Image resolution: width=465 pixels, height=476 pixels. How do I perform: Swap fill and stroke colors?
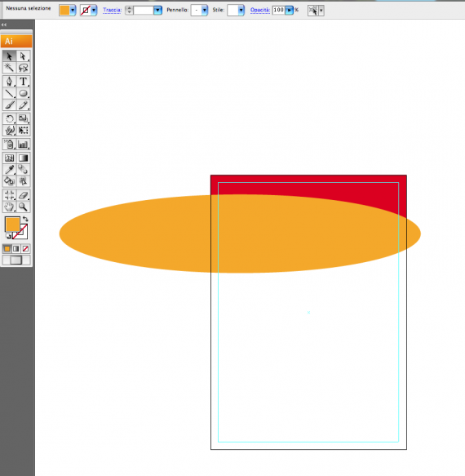[25, 219]
